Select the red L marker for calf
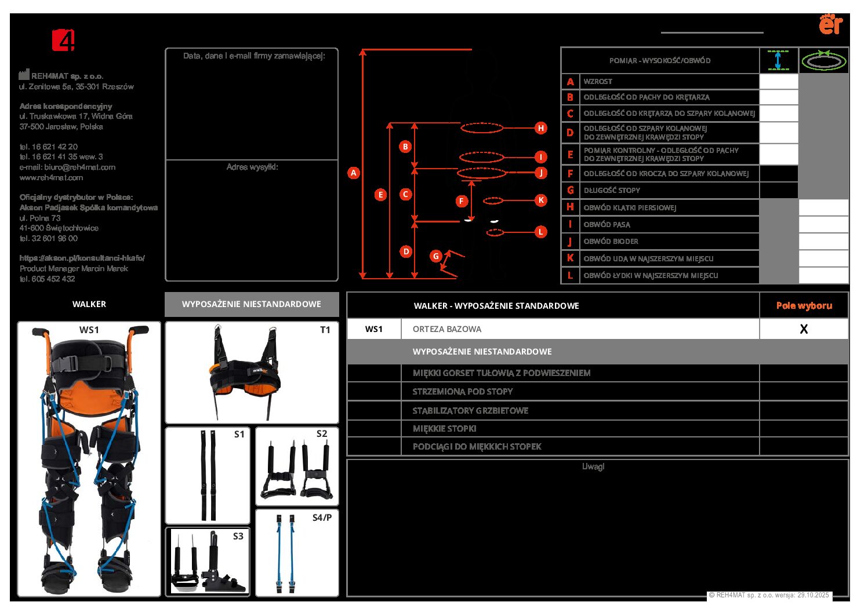The width and height of the screenshot is (868, 613). [x=540, y=232]
